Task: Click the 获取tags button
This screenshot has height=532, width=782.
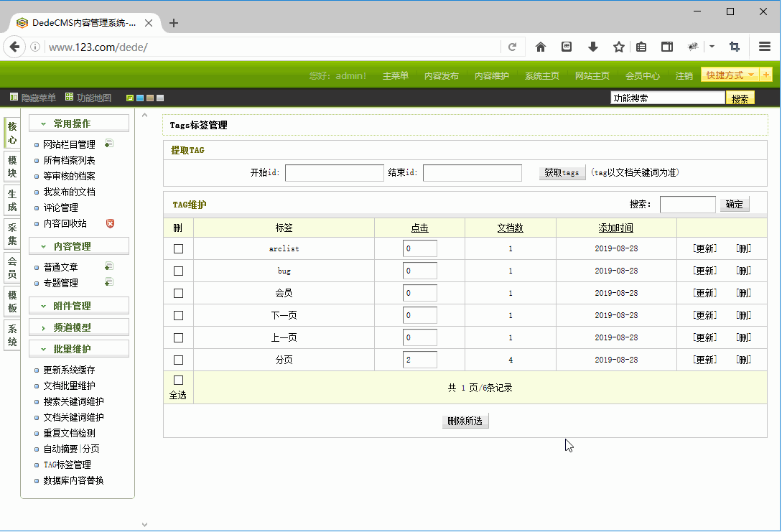Action: (x=562, y=172)
